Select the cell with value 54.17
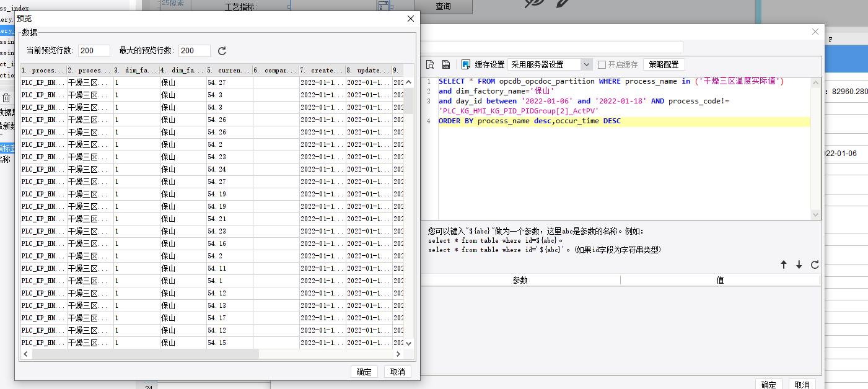Viewport: 868px width, 389px height. coord(229,318)
